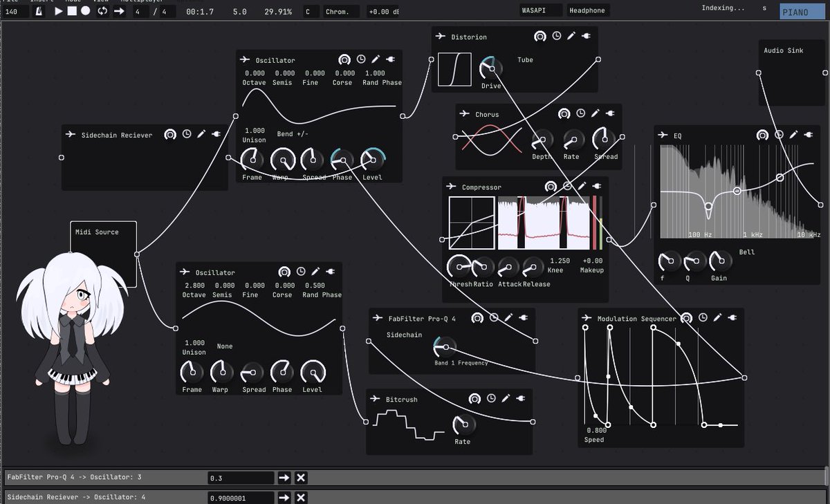Remove the FabFilter Pro-Q 4 -> Oscillator connection
This screenshot has width=830, height=504.
(301, 478)
